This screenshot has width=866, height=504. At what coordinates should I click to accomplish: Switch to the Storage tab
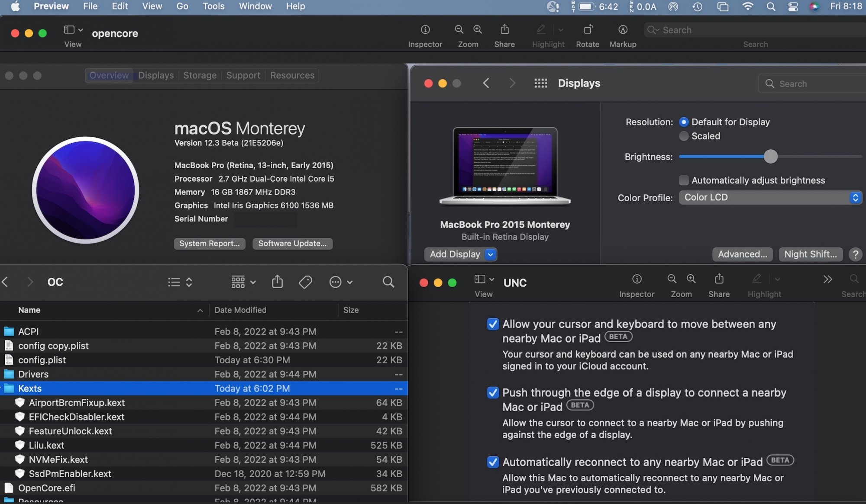(x=200, y=75)
